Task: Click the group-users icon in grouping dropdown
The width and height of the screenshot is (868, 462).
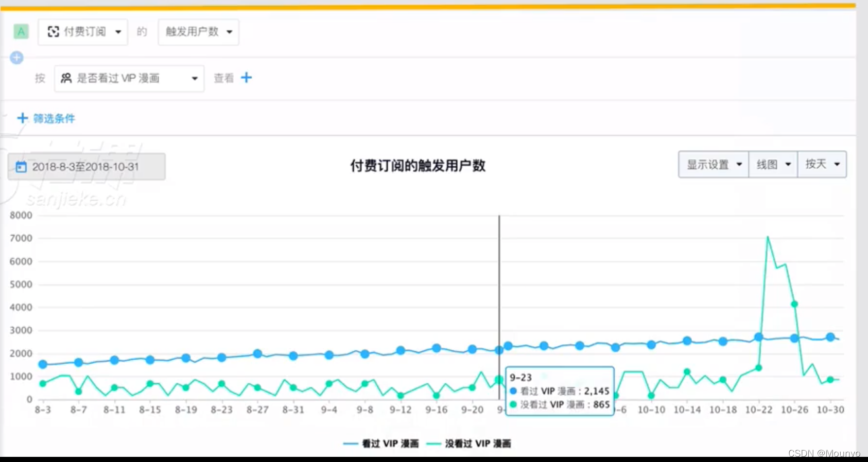Action: (x=66, y=78)
